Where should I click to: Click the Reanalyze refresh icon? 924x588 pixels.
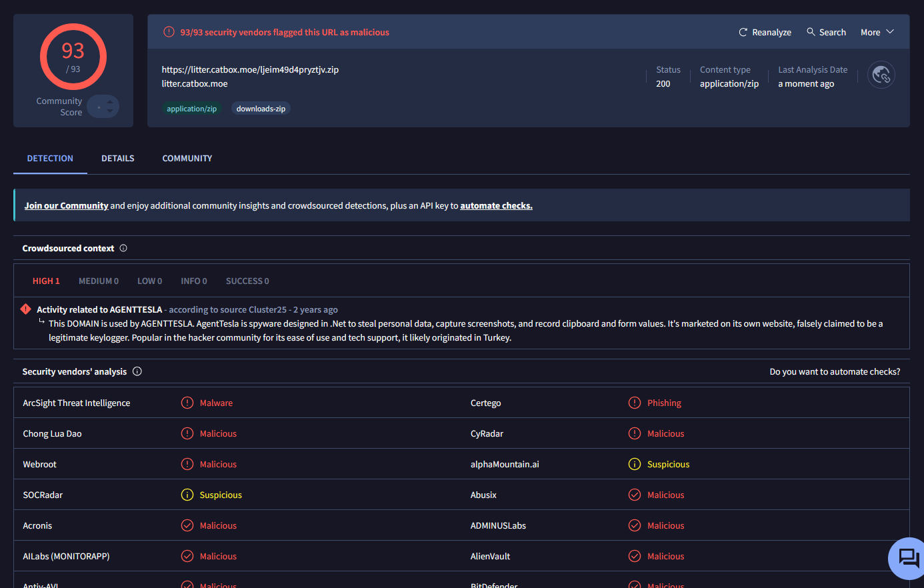pyautogui.click(x=743, y=32)
